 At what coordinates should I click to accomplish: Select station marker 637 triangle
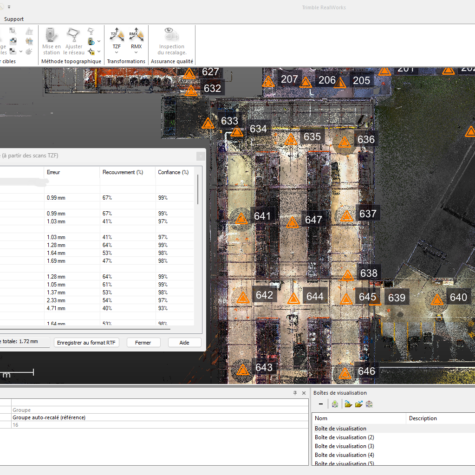tap(346, 217)
